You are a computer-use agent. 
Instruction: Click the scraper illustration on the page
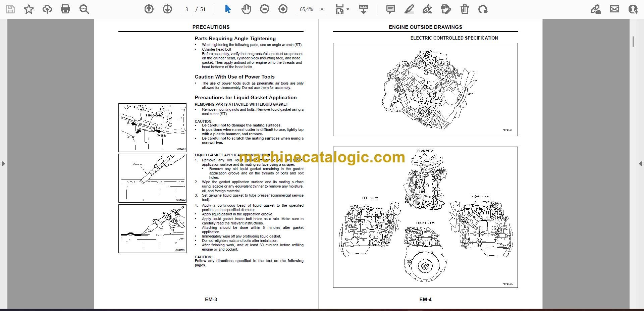[152, 178]
